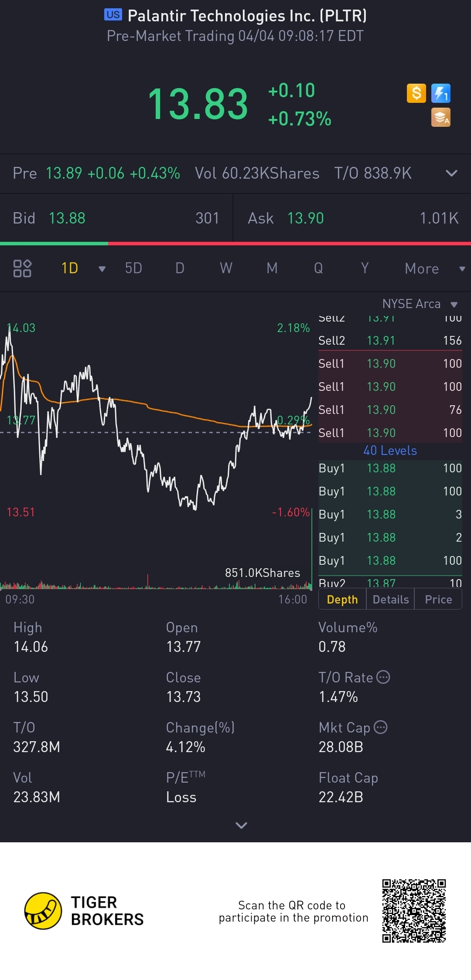This screenshot has width=471, height=980.
Task: Tap the Change(%) 4.12% statistic
Action: (x=200, y=737)
